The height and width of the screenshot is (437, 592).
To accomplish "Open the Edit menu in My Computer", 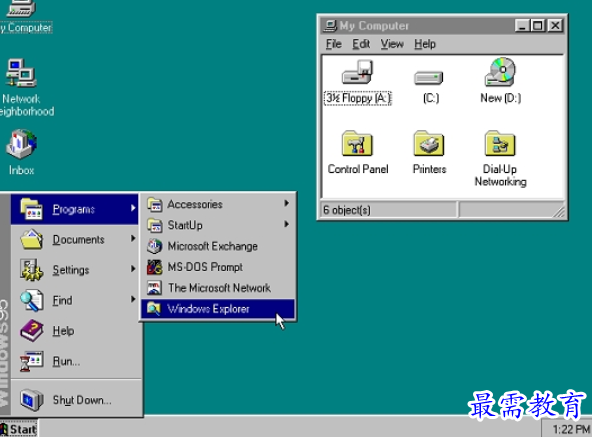I will click(361, 44).
